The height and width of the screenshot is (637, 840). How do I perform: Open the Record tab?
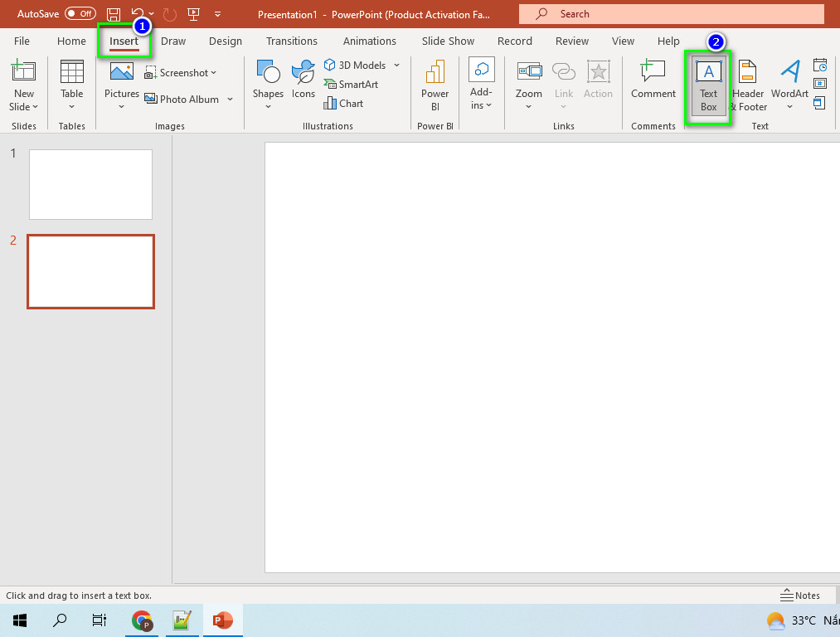pyautogui.click(x=514, y=41)
